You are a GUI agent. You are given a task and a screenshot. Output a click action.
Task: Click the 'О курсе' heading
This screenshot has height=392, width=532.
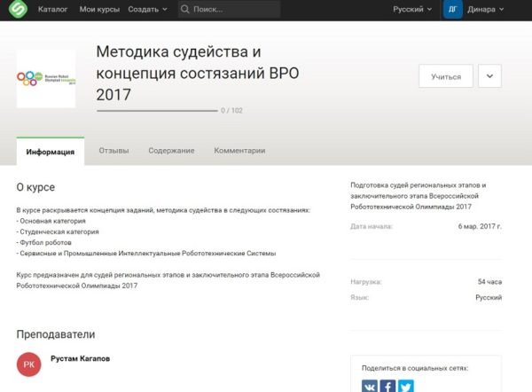(x=35, y=187)
